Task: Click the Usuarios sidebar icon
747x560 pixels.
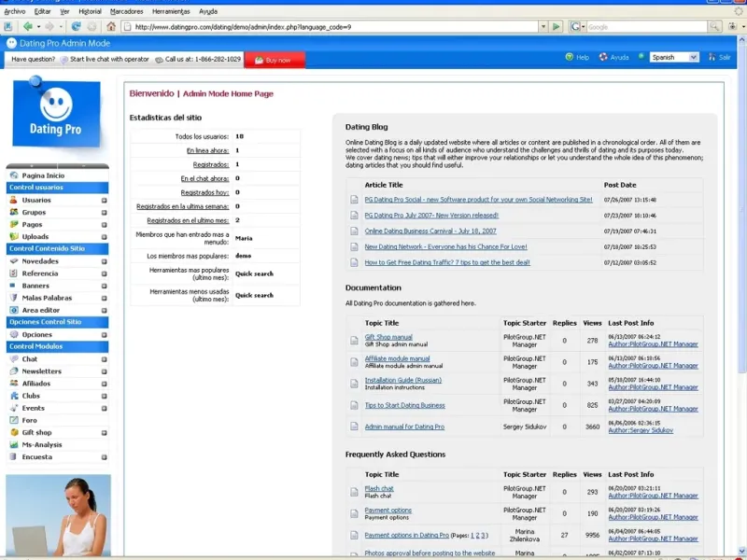Action: coord(13,200)
